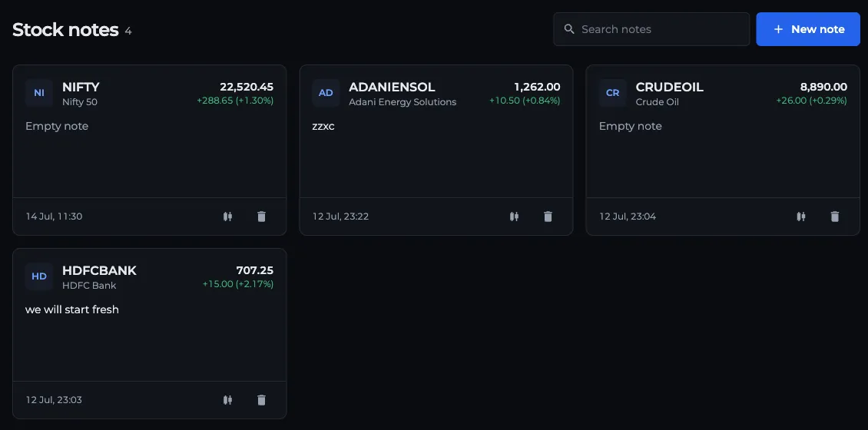This screenshot has height=430, width=868.
Task: Click the price 1,262.00
Action: (538, 87)
